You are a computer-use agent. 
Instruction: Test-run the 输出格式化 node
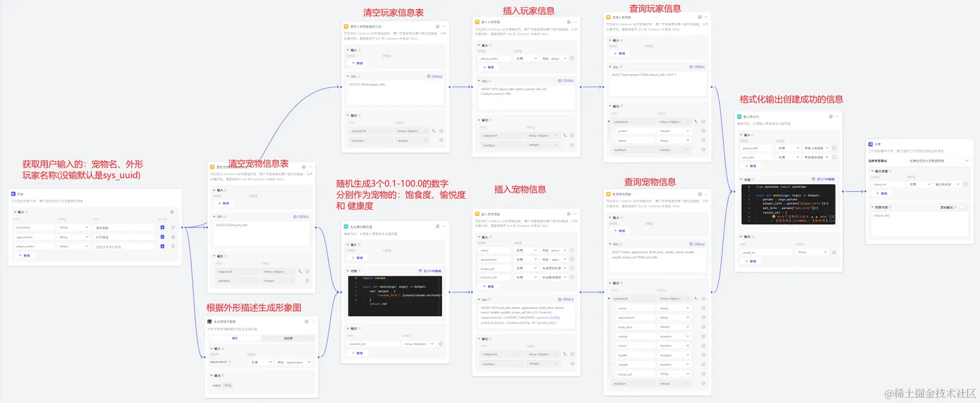coord(831,117)
